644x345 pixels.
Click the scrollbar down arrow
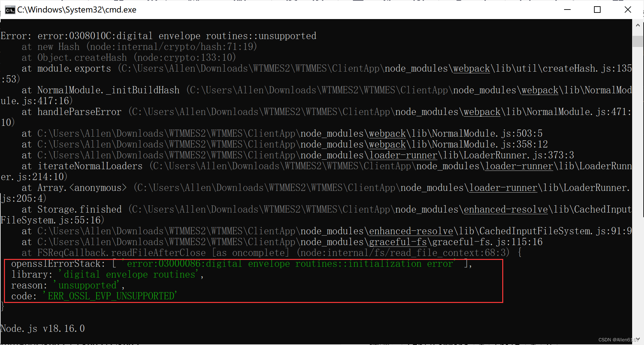pyautogui.click(x=638, y=339)
